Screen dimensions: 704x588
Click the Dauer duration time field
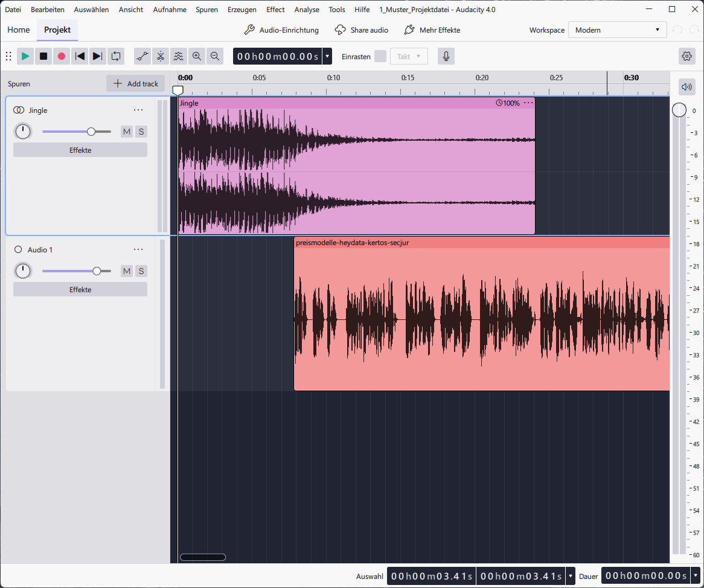tap(645, 575)
